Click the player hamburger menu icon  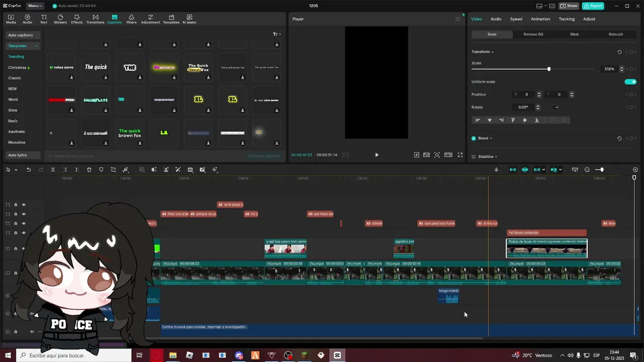[x=457, y=19]
